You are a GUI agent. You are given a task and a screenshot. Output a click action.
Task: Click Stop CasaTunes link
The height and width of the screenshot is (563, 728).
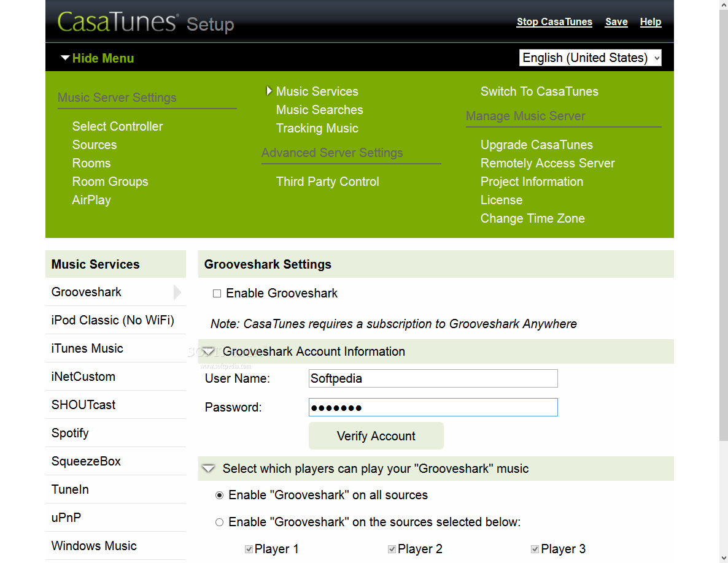point(554,22)
